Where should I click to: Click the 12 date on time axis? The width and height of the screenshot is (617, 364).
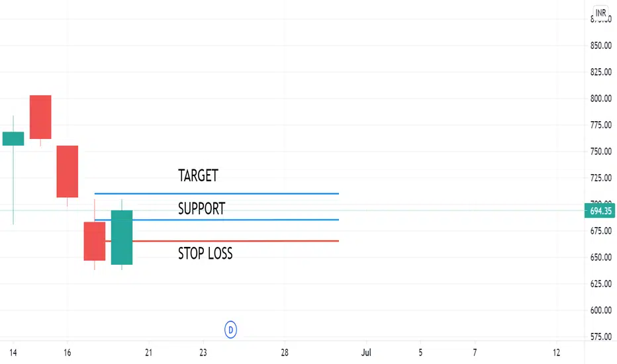[556, 352]
